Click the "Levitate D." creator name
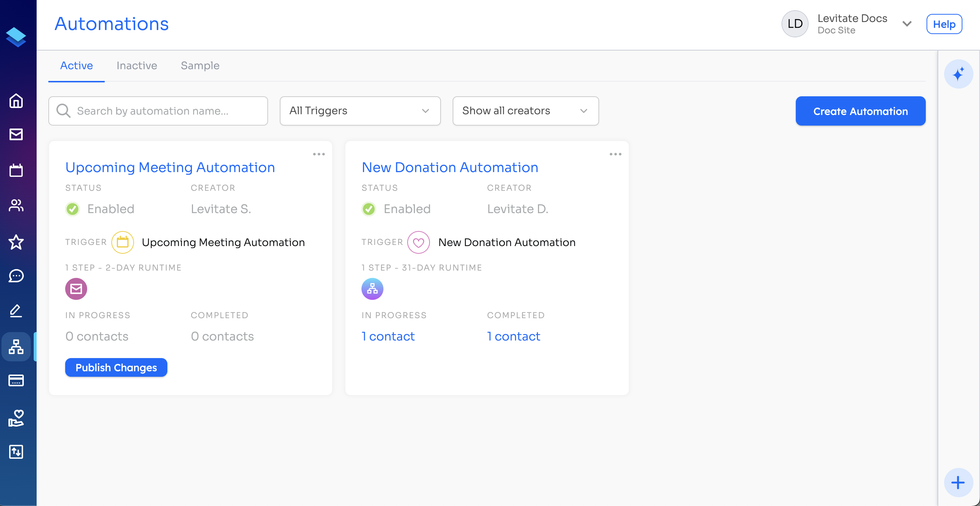The height and width of the screenshot is (506, 980). [x=517, y=209]
